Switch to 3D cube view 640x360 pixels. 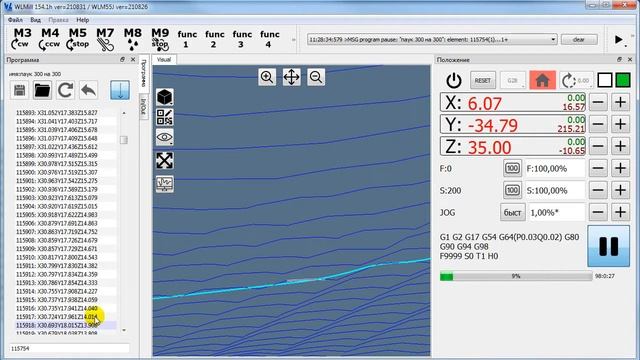[x=164, y=98]
